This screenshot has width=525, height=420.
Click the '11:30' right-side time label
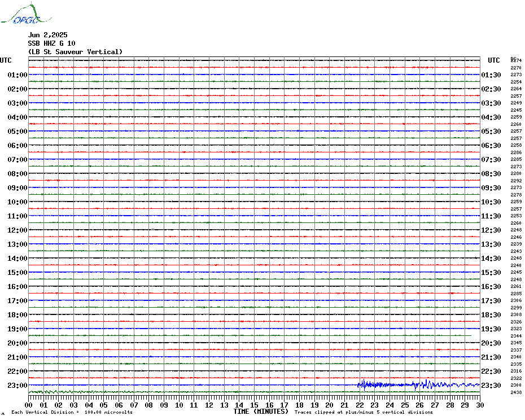[x=491, y=216]
